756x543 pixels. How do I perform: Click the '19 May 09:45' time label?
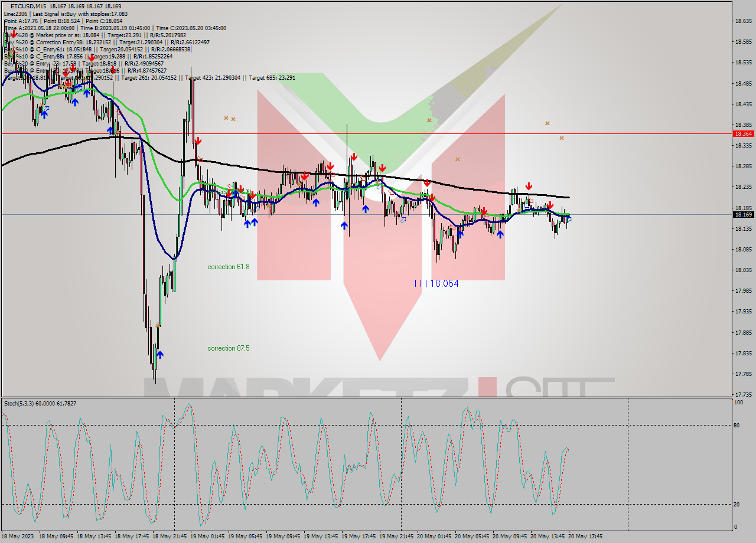(x=283, y=537)
